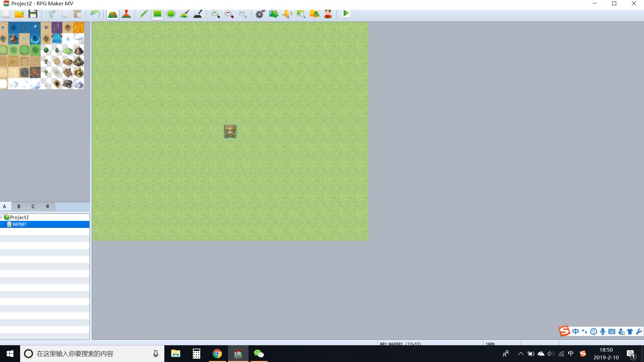Viewport: 644px width, 362px height.
Task: Switch to tileset tab A
Action: coord(5,206)
